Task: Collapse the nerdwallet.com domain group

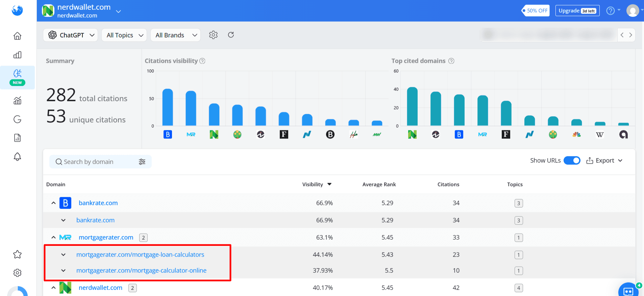Action: (53, 288)
